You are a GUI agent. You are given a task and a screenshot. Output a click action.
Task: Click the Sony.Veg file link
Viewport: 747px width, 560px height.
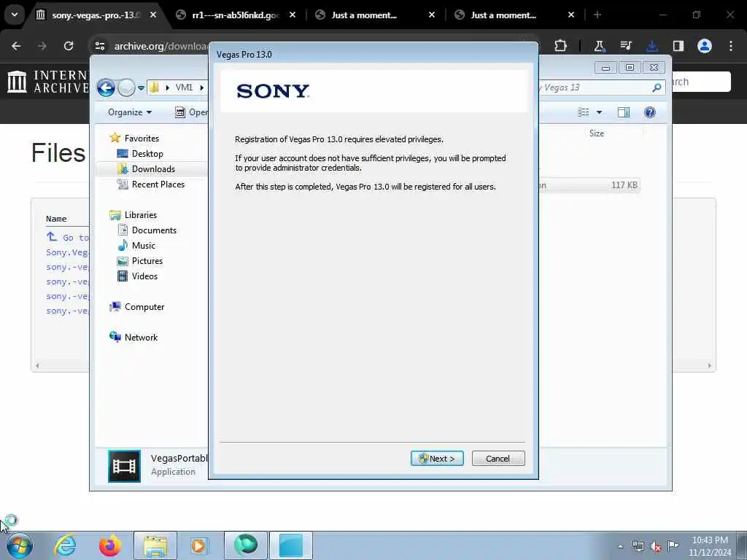coord(66,252)
